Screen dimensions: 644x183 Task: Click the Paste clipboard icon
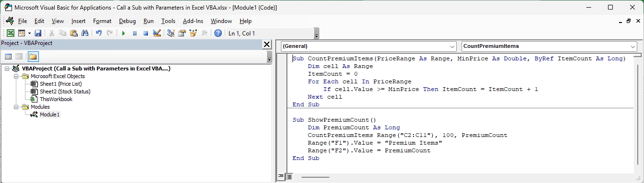(73, 33)
